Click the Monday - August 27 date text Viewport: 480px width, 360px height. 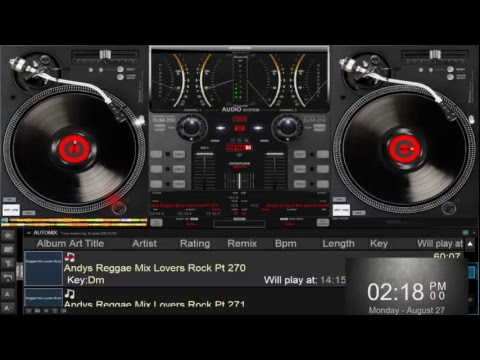(406, 310)
